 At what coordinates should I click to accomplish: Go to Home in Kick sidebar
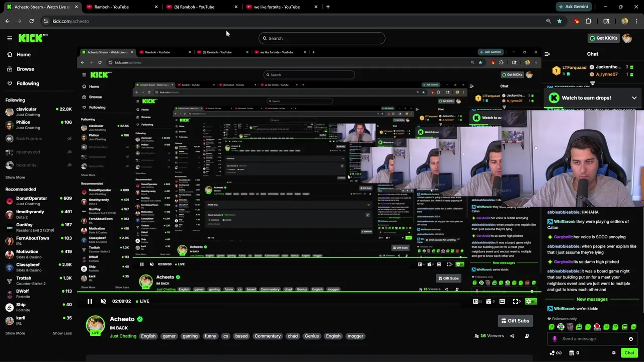pyautogui.click(x=19, y=54)
